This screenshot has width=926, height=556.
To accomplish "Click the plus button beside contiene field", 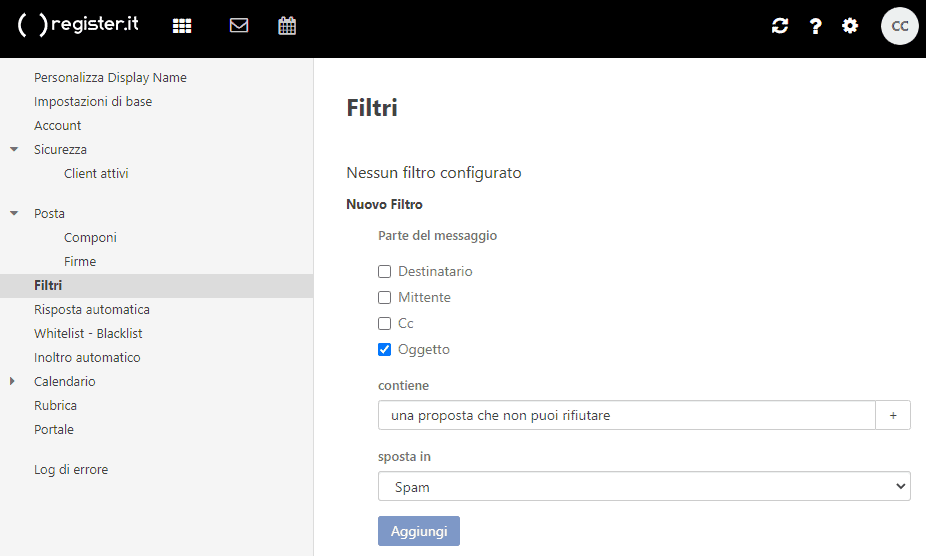I will (893, 416).
